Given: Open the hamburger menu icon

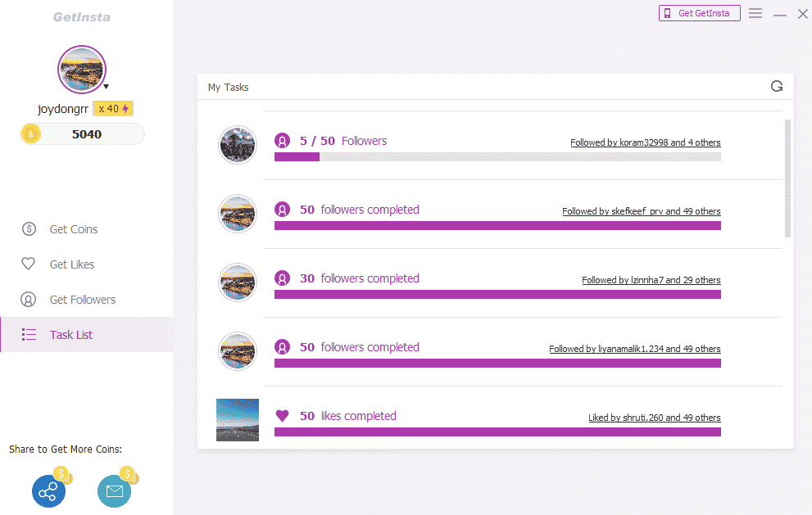Looking at the screenshot, I should (755, 13).
